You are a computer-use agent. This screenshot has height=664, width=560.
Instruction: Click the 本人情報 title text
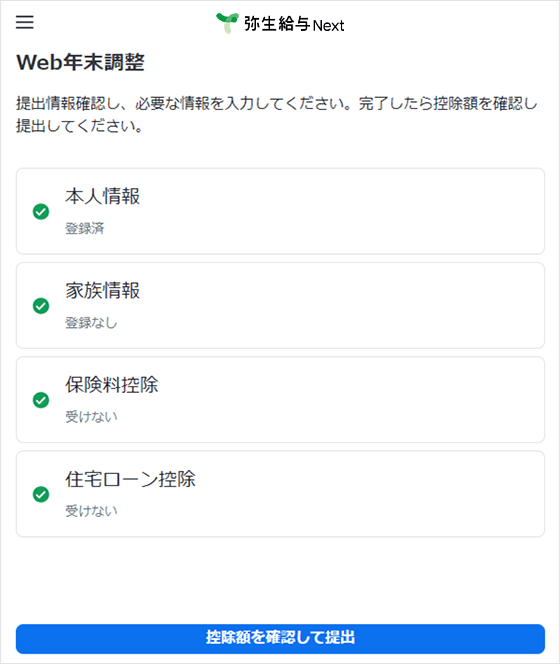click(103, 196)
